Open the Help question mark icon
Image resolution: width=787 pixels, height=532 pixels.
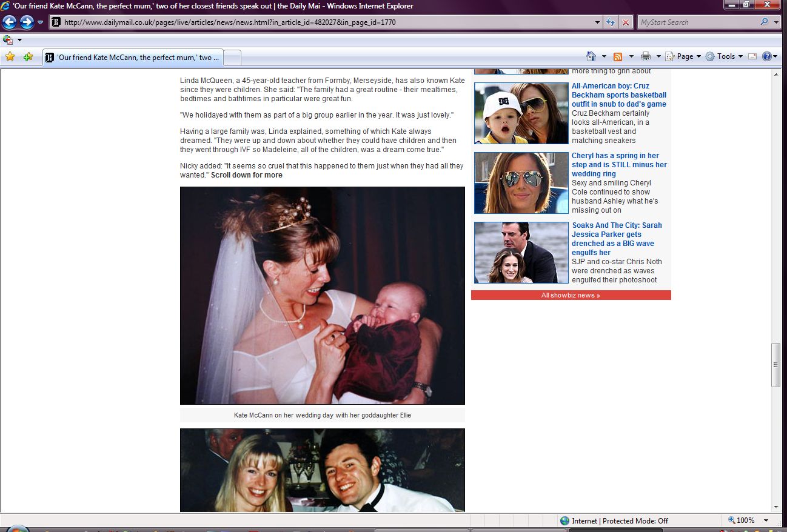[x=766, y=56]
